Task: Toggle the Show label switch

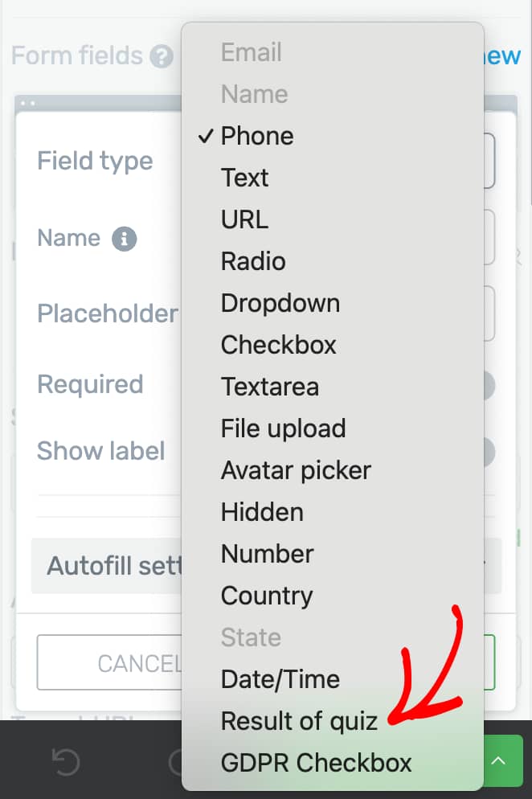Action: click(x=487, y=452)
